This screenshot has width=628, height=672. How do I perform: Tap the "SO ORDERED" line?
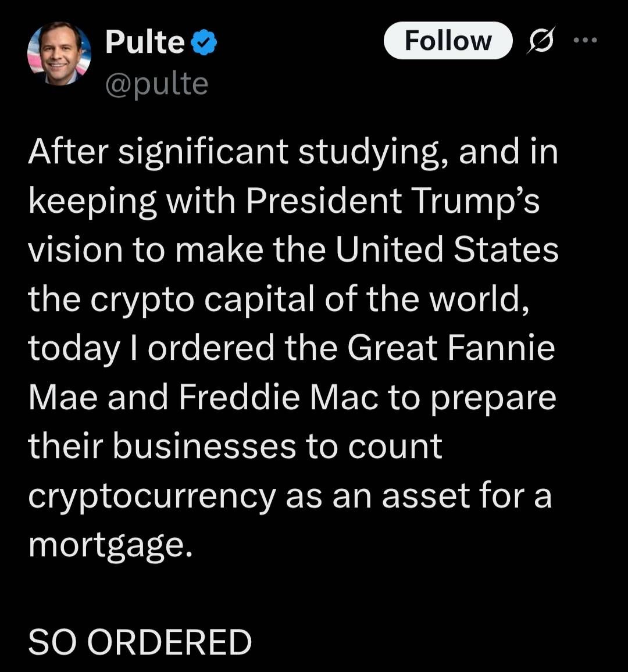(x=140, y=642)
